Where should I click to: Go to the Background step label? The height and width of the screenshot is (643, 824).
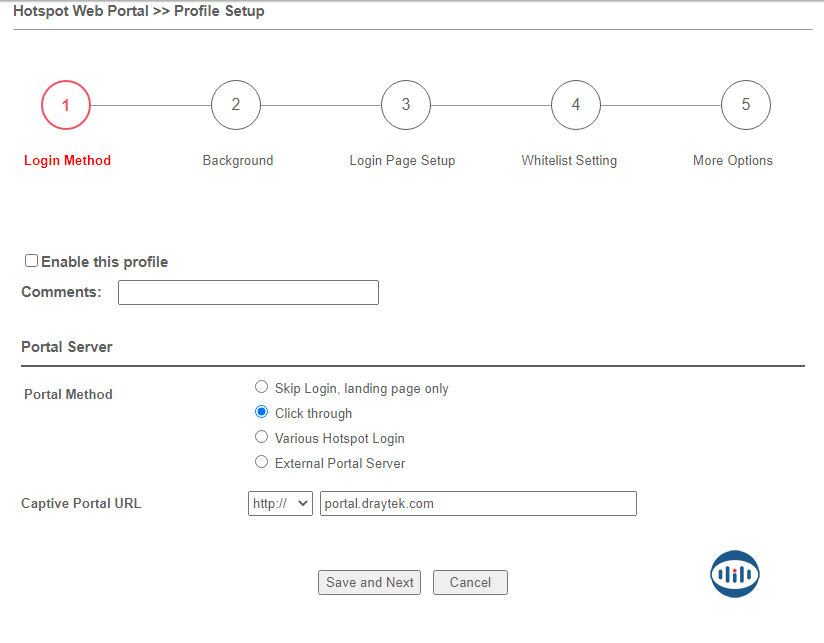237,160
